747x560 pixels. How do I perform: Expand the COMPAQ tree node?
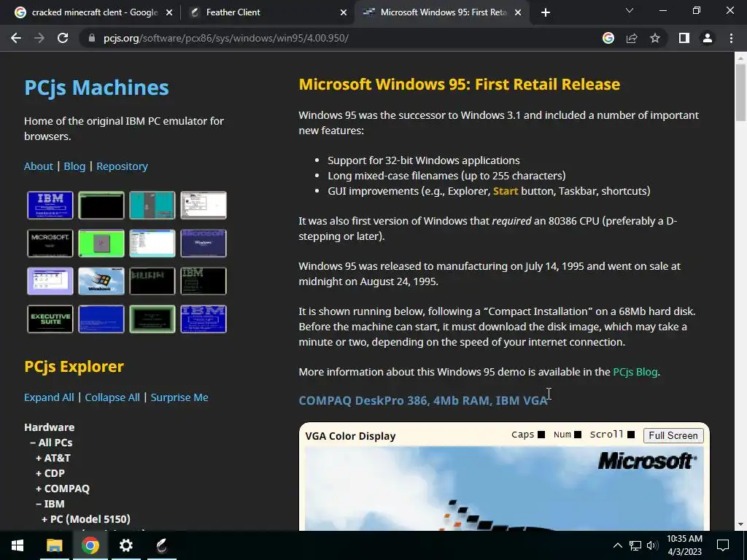(63, 489)
